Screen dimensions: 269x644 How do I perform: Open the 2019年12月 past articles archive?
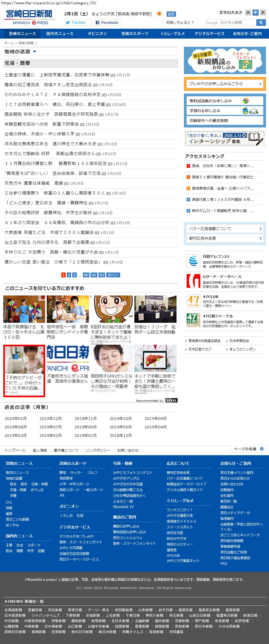(51, 419)
